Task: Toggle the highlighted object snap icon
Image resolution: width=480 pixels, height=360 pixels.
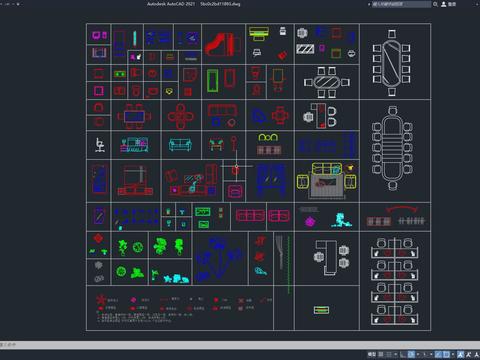Action: [446, 354]
